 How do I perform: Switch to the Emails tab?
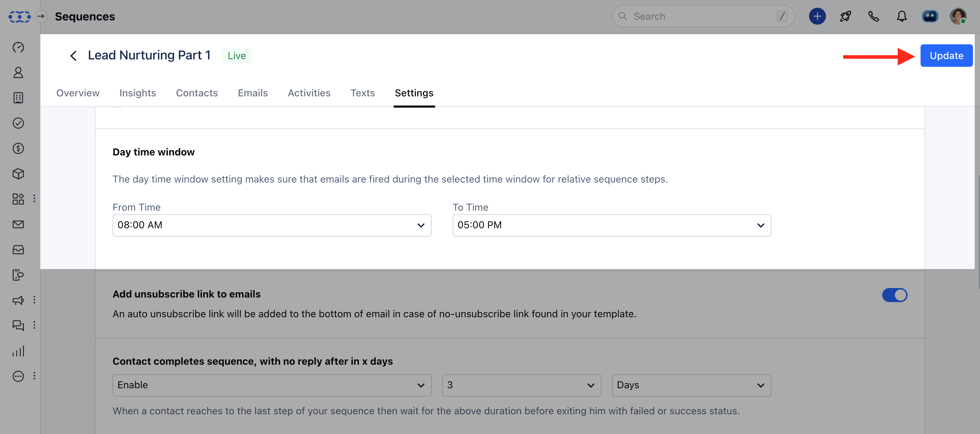click(x=253, y=93)
